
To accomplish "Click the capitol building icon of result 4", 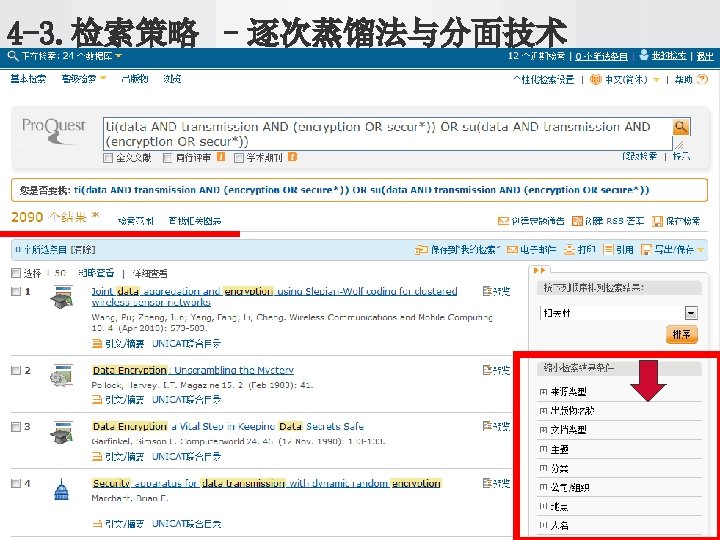I will (62, 489).
